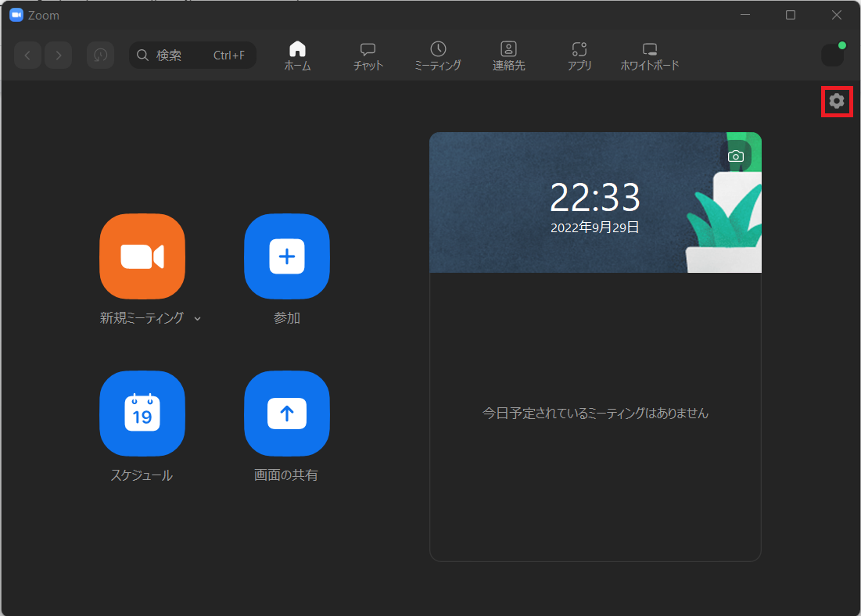
Task: Go forward with the right arrow button
Action: tap(59, 56)
